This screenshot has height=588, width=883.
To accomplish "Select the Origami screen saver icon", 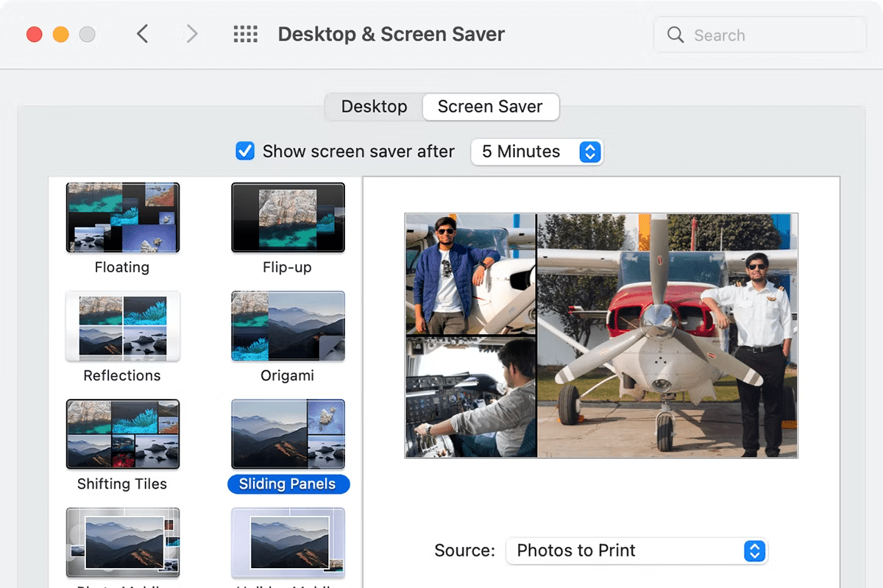I will point(288,326).
